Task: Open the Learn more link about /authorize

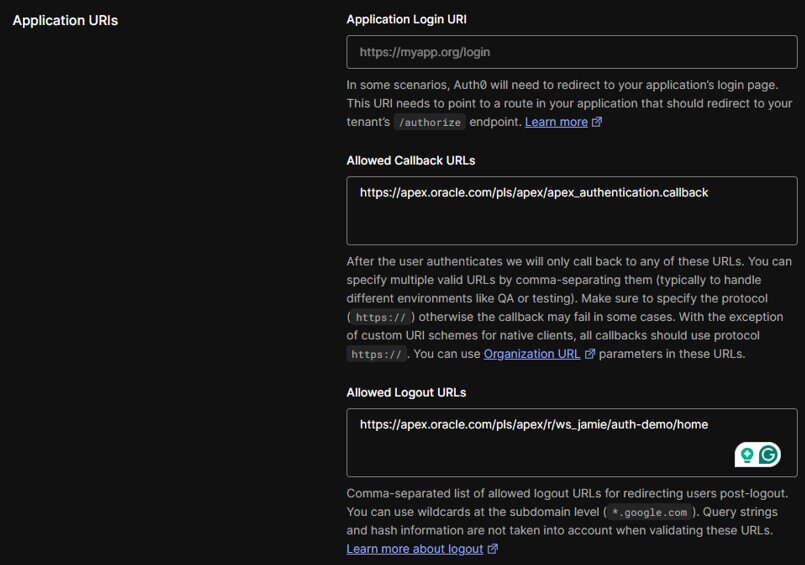Action: (556, 122)
